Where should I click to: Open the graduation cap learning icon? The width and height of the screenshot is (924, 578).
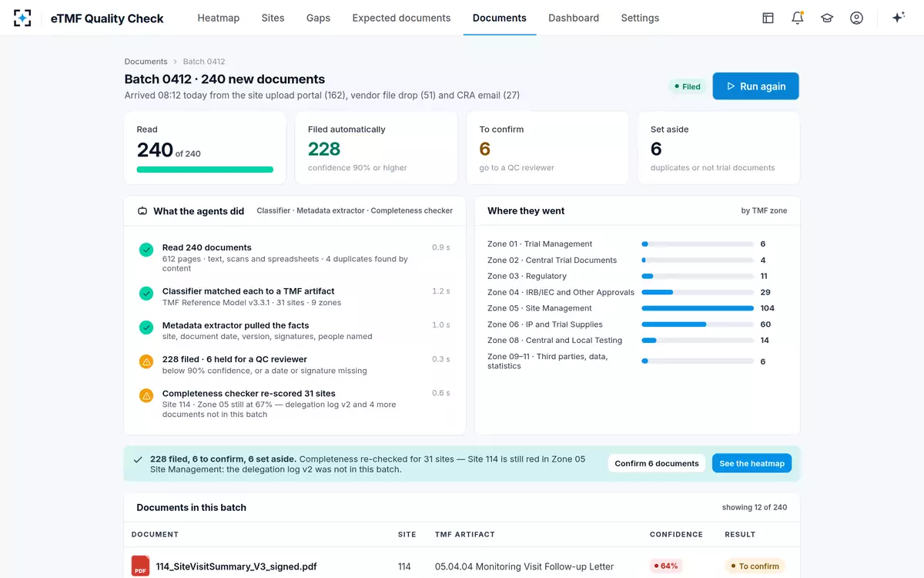pos(827,18)
